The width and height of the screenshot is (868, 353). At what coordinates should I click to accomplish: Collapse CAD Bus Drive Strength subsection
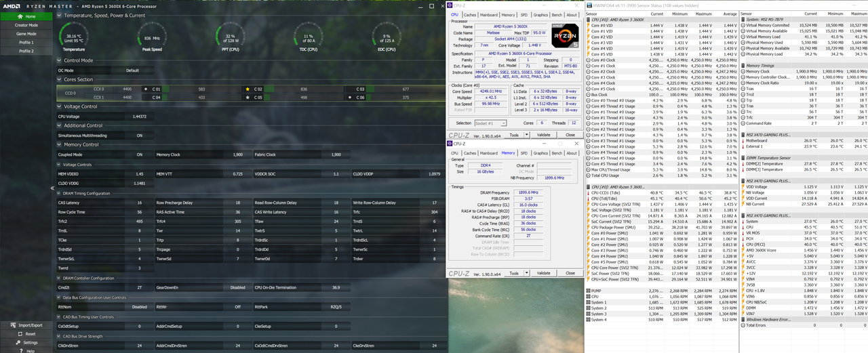coord(59,336)
